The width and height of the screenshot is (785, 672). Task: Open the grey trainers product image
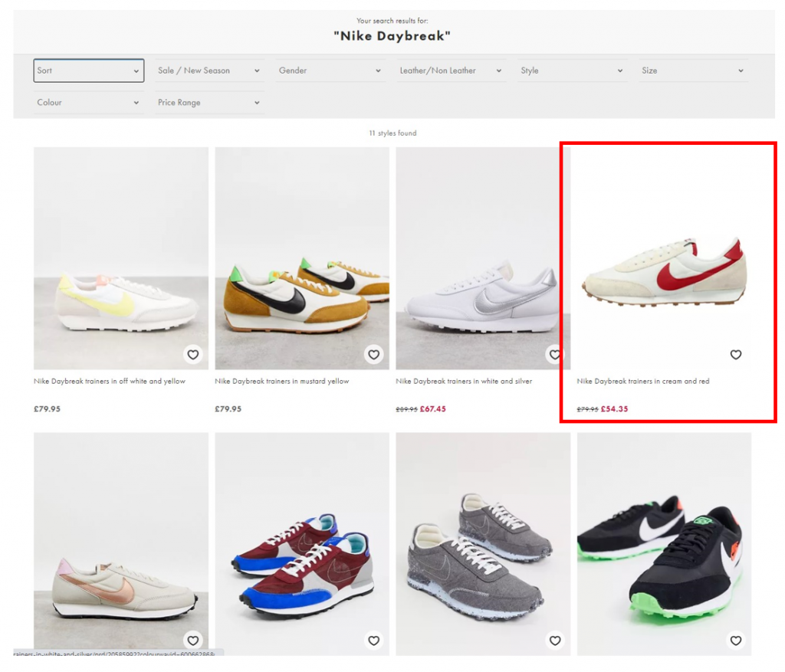(483, 544)
